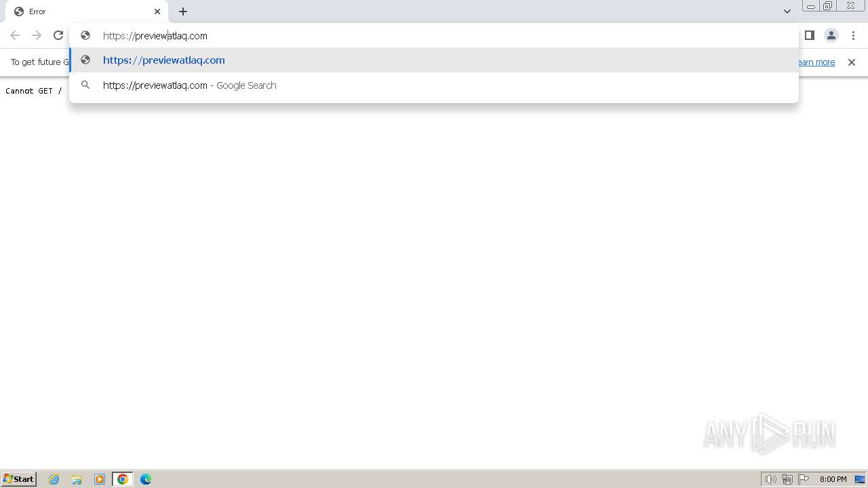Click the Show desktop button
868x488 pixels.
(860, 479)
